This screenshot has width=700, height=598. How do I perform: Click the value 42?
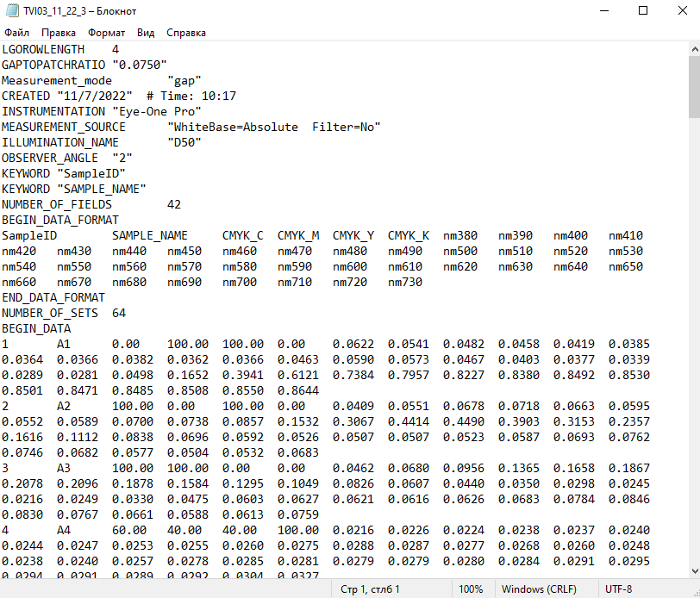(174, 204)
